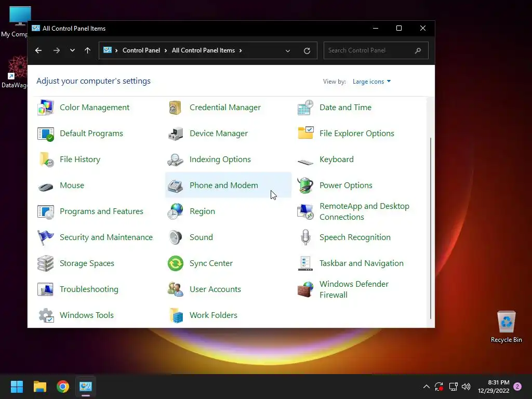
Task: Open File Explorer Options folder icon
Action: click(x=305, y=133)
